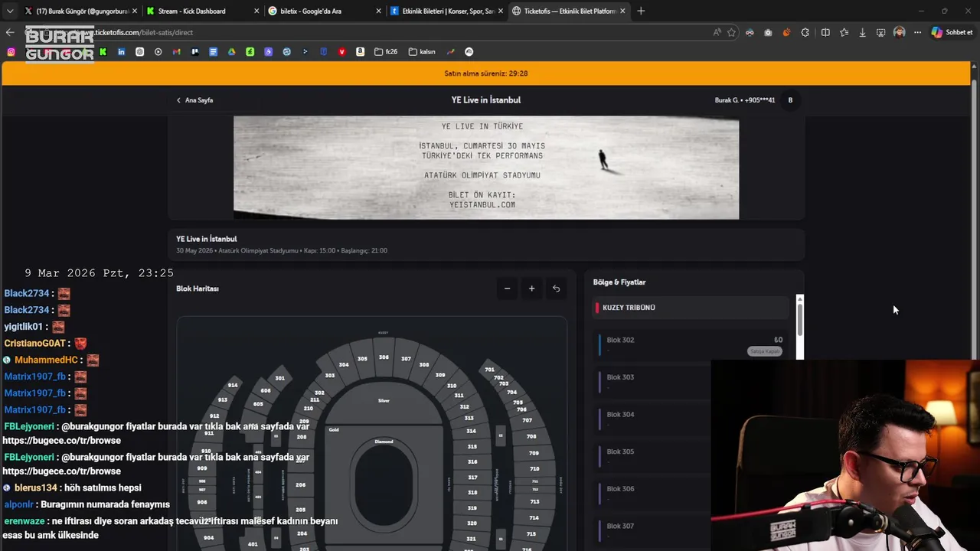This screenshot has width=980, height=551.
Task: Zoom out the block map with minus
Action: (x=507, y=289)
